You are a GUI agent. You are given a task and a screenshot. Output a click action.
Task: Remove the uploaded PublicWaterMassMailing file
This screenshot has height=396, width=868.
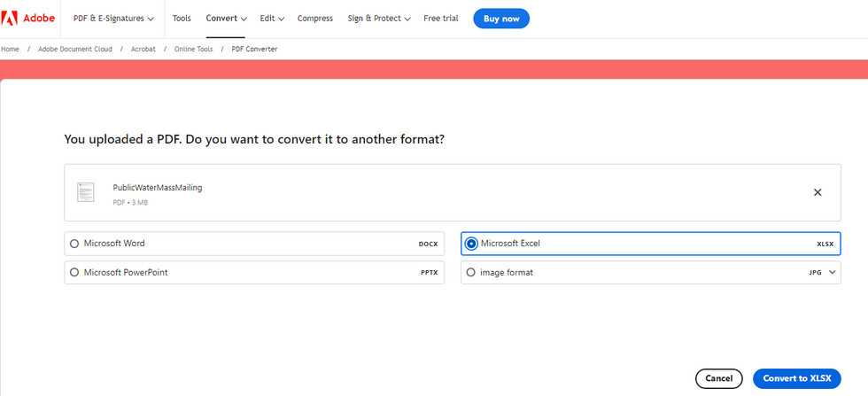(x=817, y=192)
